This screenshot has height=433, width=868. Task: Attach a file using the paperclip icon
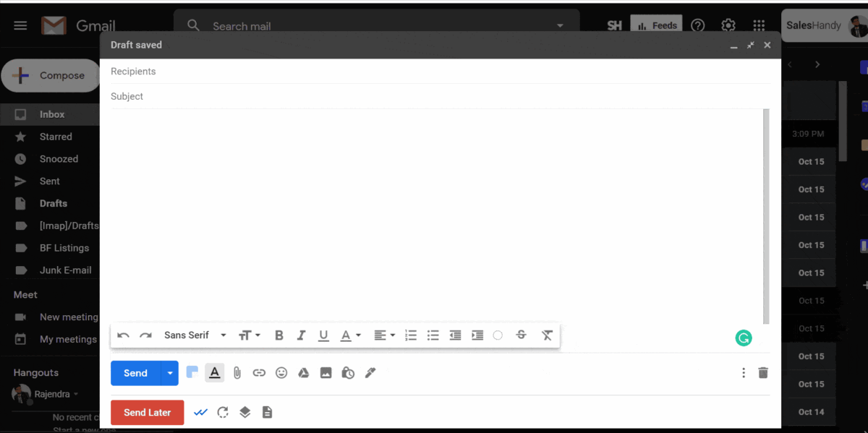(x=237, y=372)
